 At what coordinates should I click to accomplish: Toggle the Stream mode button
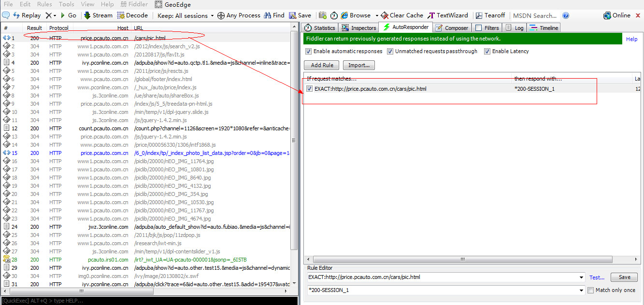pyautogui.click(x=98, y=15)
